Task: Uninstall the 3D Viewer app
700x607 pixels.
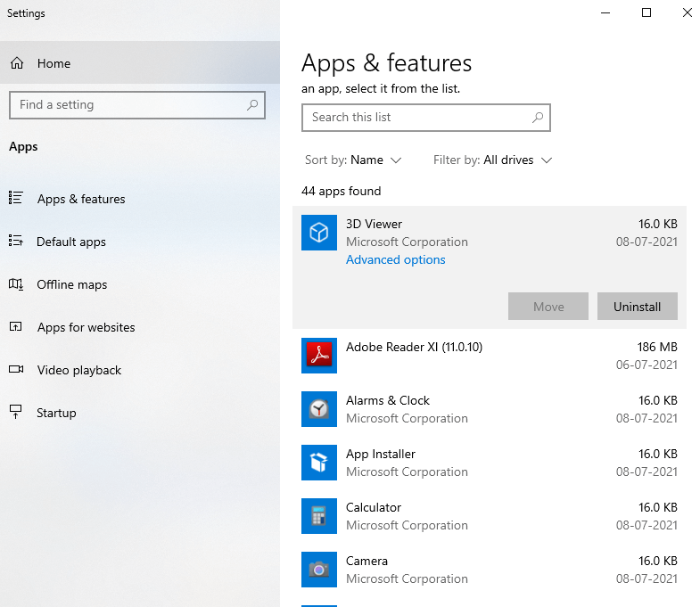Action: click(x=637, y=307)
